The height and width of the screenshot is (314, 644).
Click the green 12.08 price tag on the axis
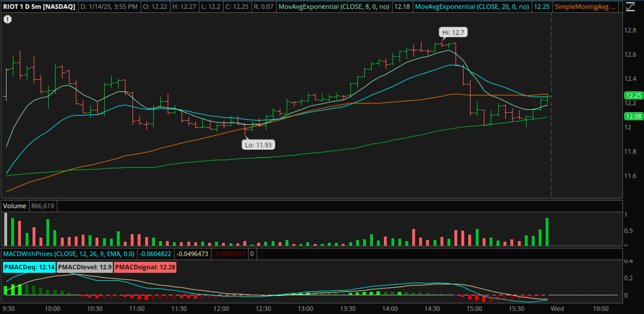tap(634, 116)
